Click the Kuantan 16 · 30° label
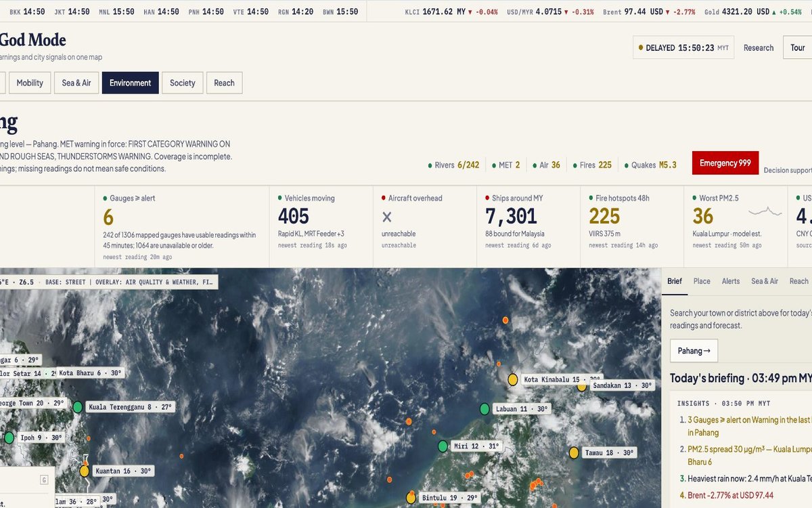Image resolution: width=812 pixels, height=508 pixels. pos(124,471)
